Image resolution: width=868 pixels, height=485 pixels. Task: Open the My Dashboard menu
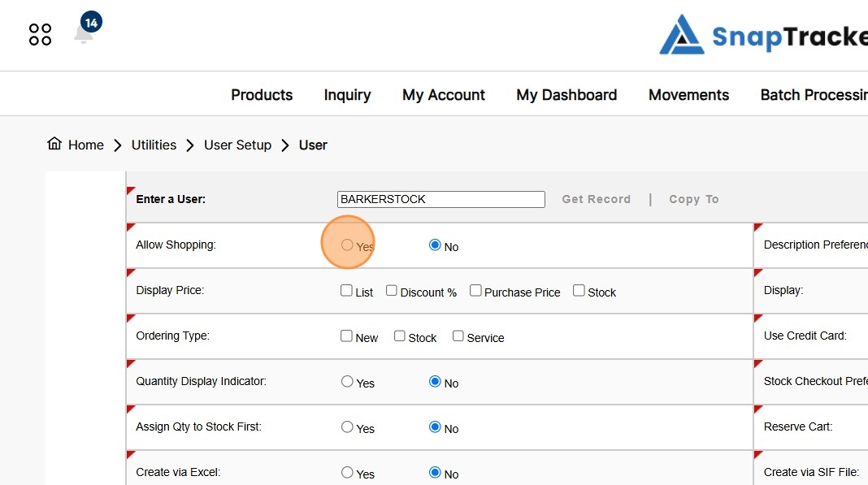[x=566, y=95]
